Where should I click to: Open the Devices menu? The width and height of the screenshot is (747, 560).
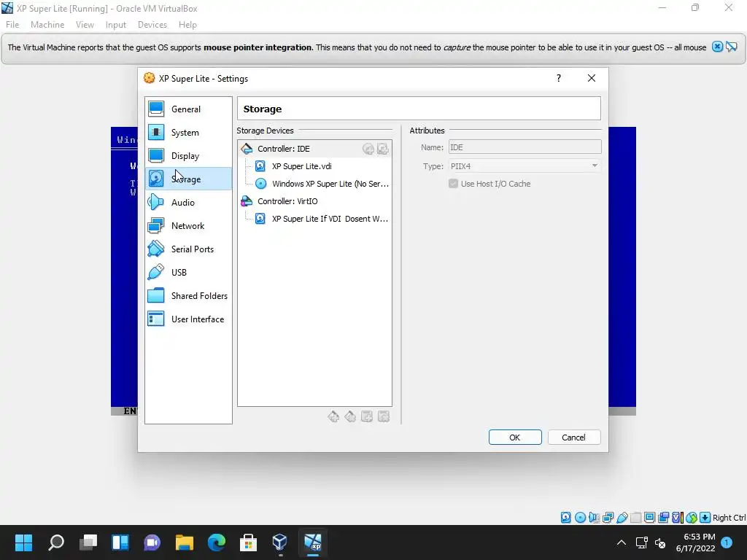152,25
